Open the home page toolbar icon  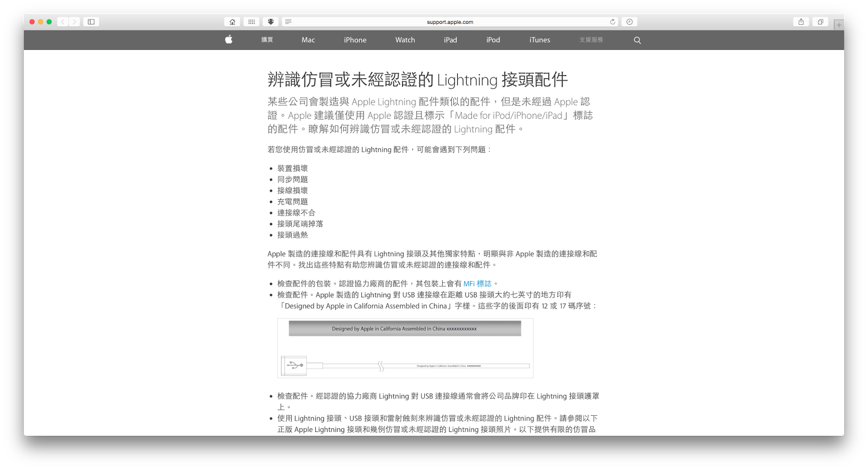(232, 22)
